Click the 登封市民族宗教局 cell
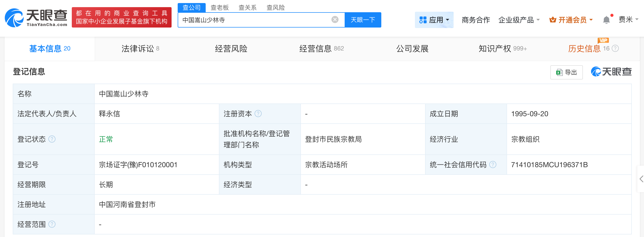This screenshot has height=237, width=644. [x=333, y=139]
